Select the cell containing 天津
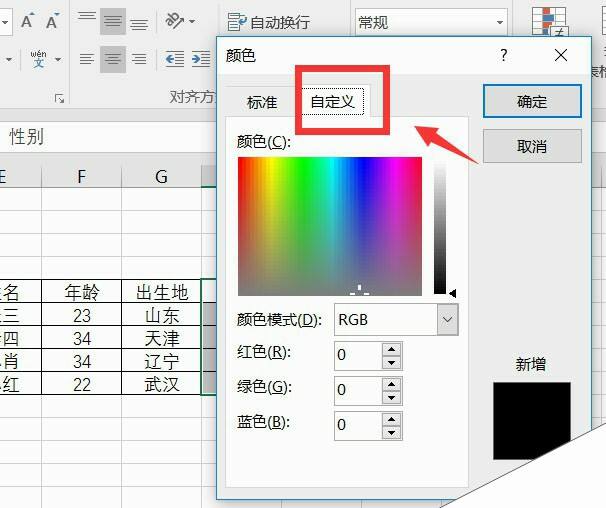Viewport: 606px width, 508px height. click(162, 338)
